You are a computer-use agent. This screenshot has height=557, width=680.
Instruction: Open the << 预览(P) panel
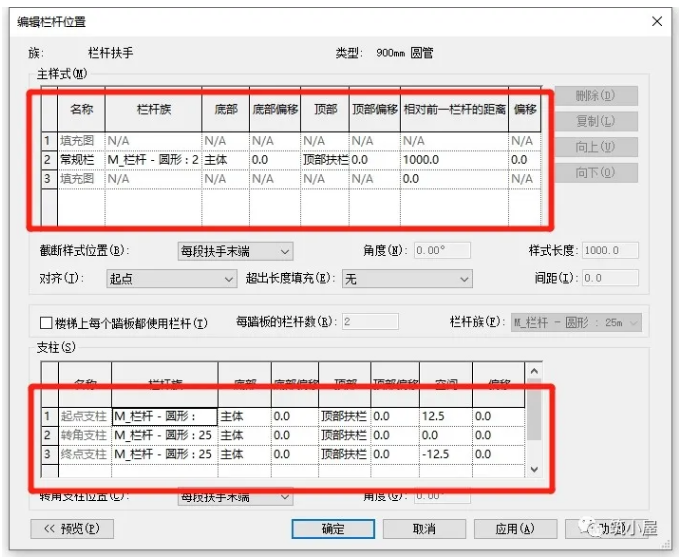(x=71, y=529)
